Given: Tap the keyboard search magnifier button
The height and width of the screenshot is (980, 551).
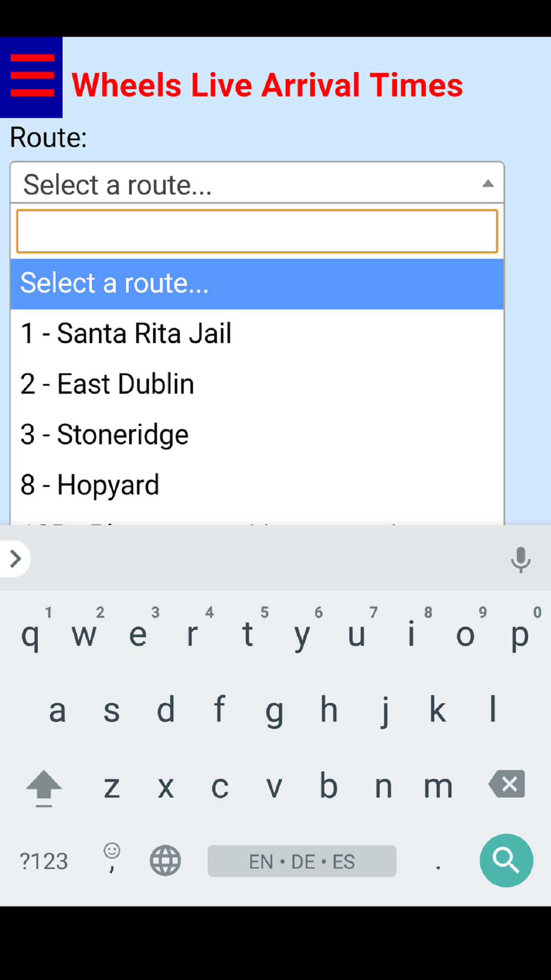Looking at the screenshot, I should point(506,860).
